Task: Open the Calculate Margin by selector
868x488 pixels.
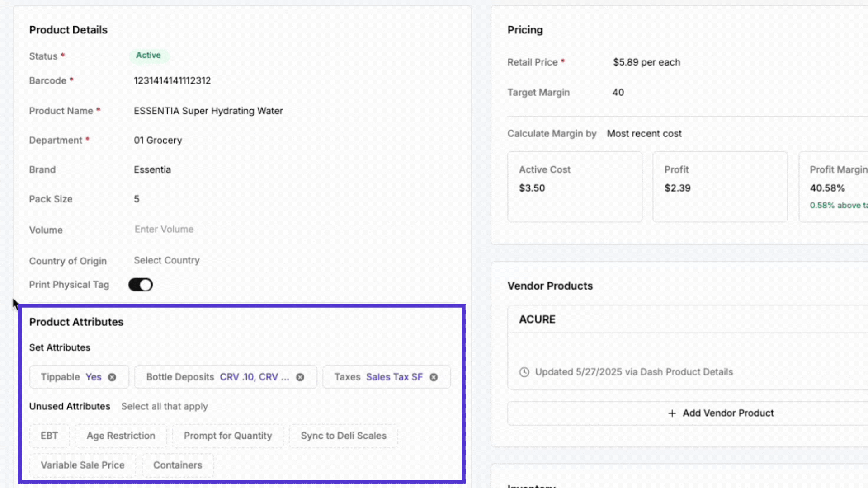Action: pyautogui.click(x=644, y=134)
